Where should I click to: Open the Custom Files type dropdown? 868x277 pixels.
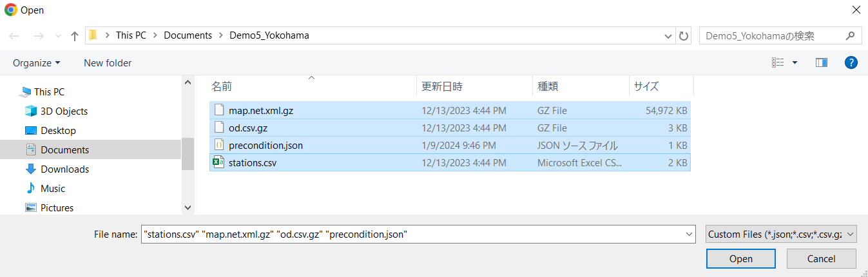click(x=781, y=234)
